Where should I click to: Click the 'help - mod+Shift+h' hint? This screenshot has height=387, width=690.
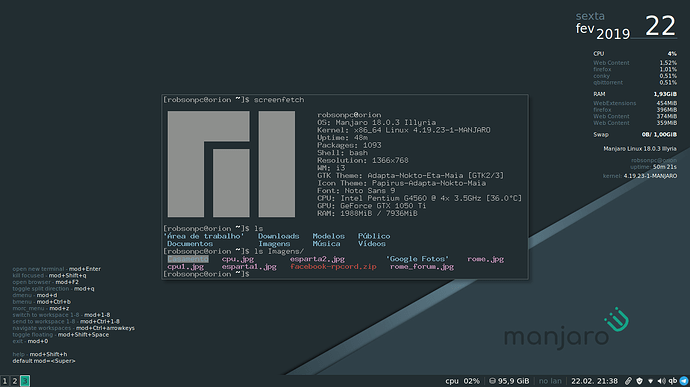pyautogui.click(x=40, y=354)
